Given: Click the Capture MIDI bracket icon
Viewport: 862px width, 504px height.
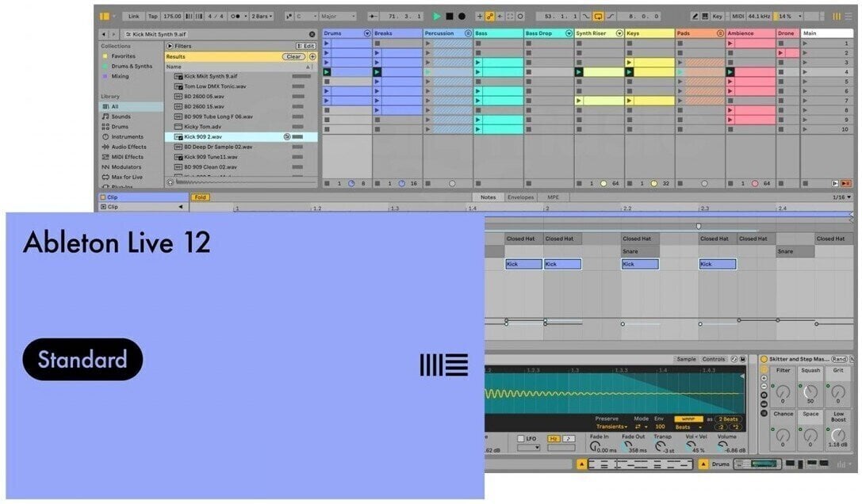Looking at the screenshot, I should point(510,17).
